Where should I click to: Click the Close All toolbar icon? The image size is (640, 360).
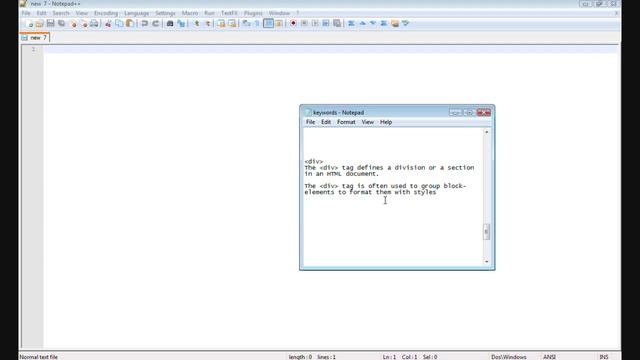[84, 24]
